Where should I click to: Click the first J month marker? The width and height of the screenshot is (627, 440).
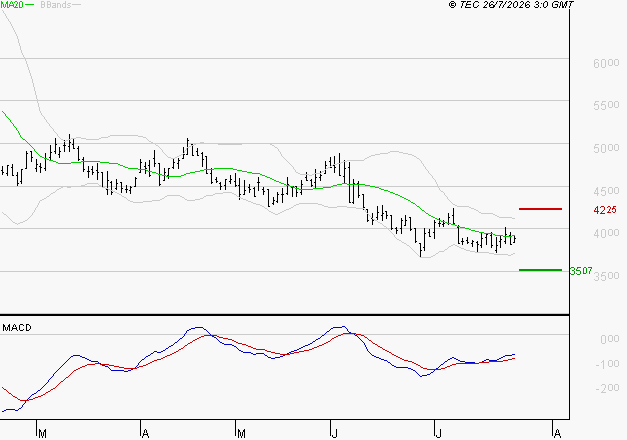coord(335,433)
